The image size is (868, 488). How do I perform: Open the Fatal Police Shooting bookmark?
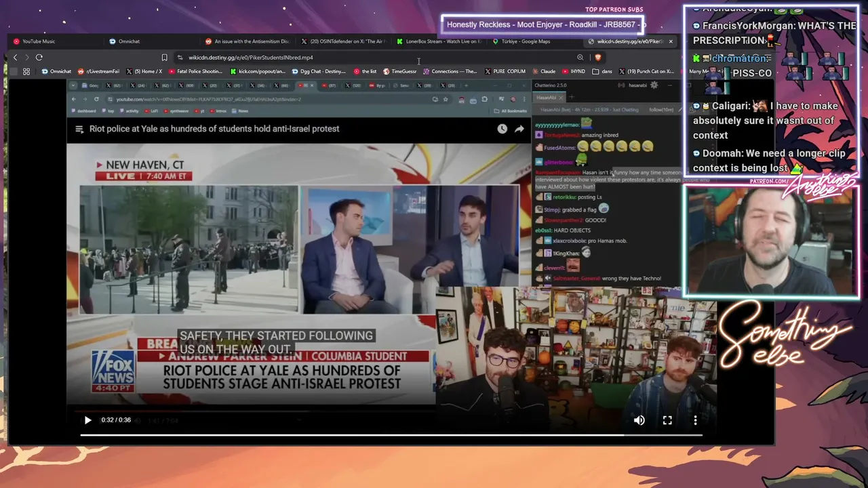tap(195, 71)
